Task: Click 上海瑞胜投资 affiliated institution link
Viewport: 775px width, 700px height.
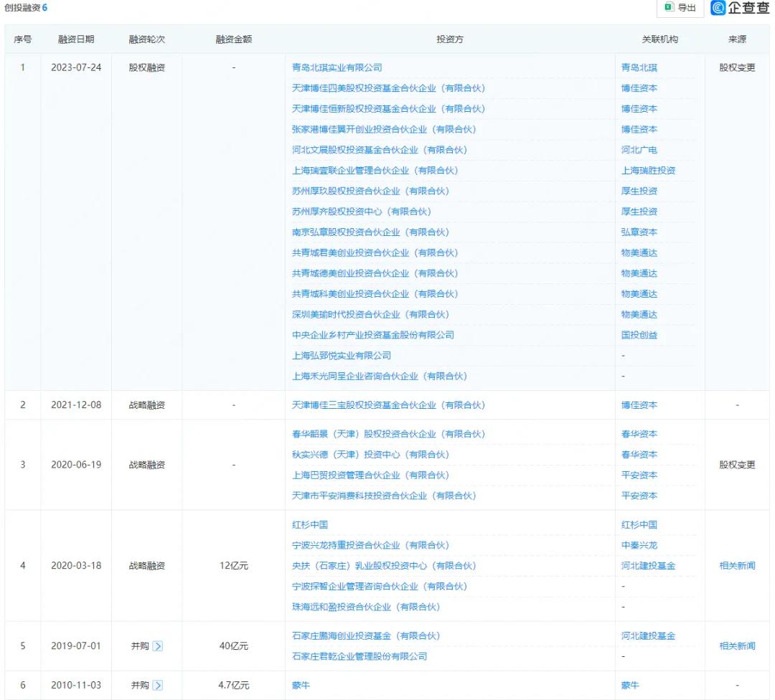Action: (648, 171)
